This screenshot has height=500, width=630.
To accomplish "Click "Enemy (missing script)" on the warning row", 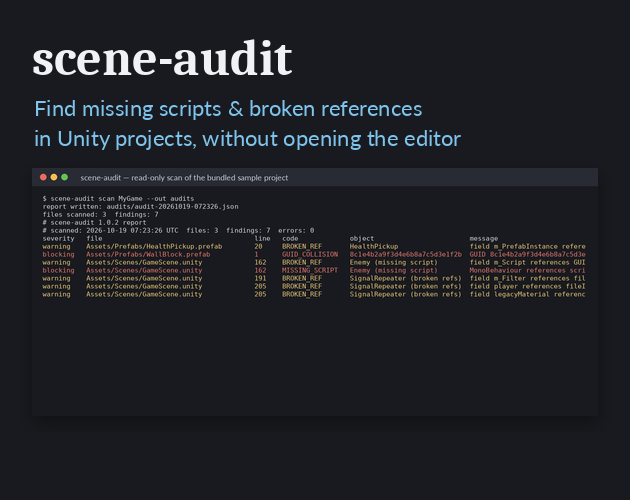I will pyautogui.click(x=394, y=262).
